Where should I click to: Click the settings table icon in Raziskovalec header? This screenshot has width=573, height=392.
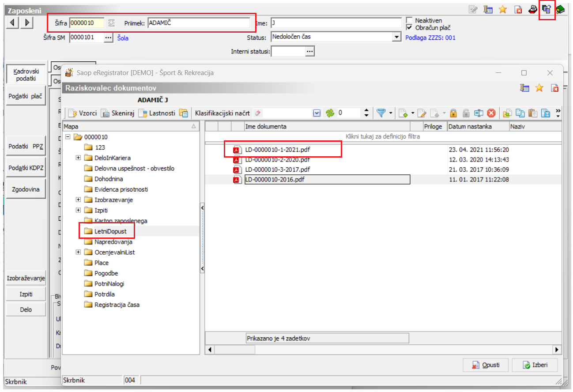(x=524, y=88)
